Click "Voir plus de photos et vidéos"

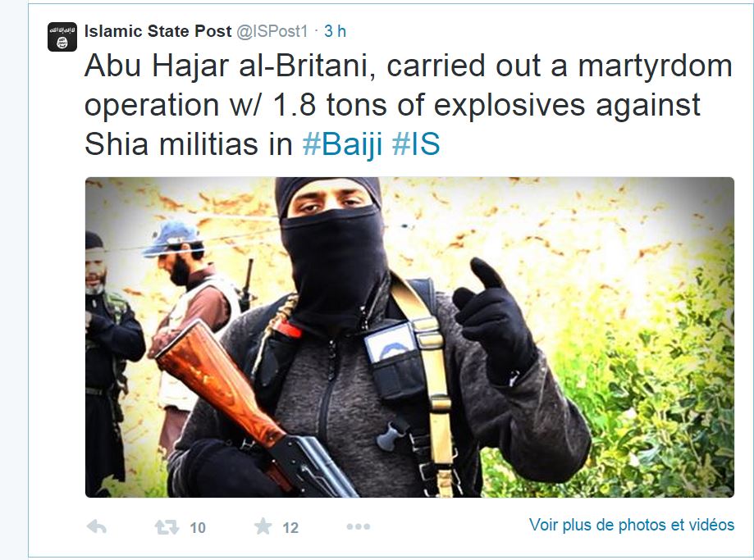(x=632, y=525)
